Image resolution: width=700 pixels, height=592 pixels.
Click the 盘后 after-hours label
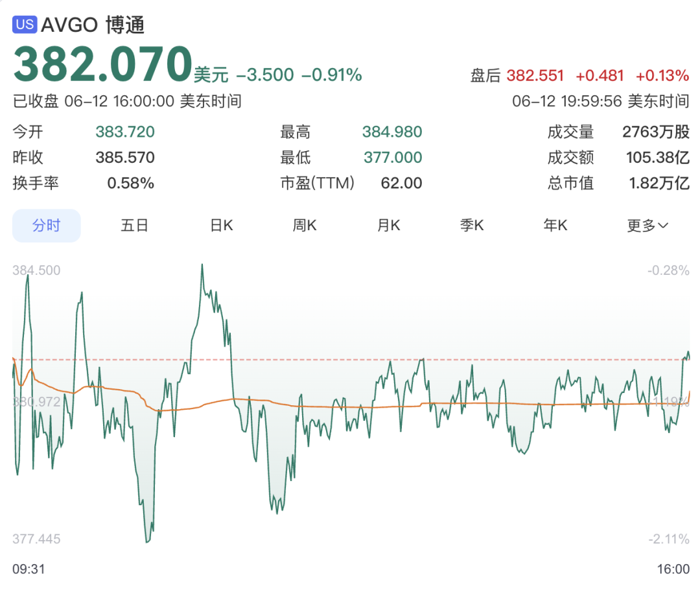pos(485,75)
